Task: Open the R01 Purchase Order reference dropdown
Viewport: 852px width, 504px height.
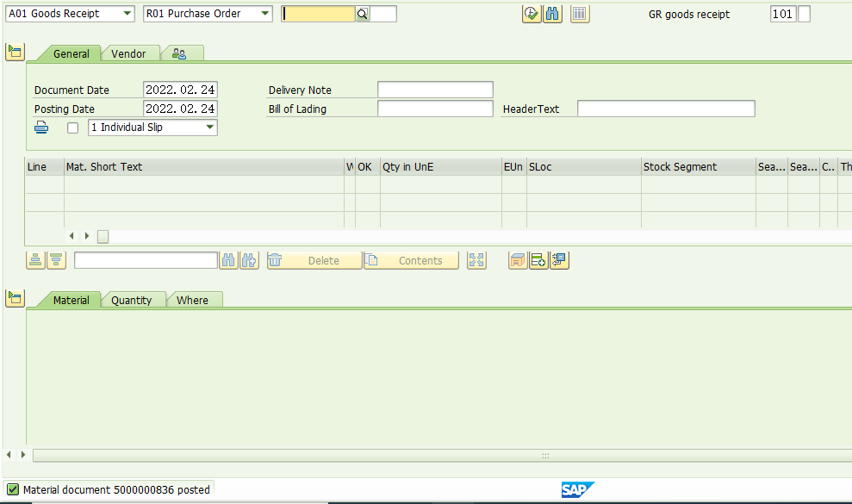Action: pyautogui.click(x=208, y=14)
